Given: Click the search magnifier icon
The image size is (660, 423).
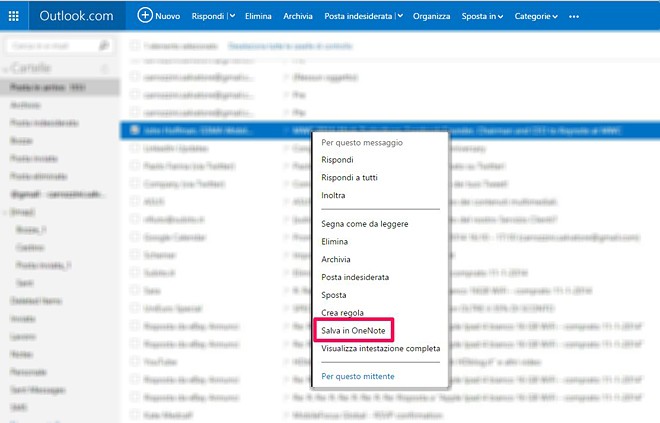Looking at the screenshot, I should coord(105,46).
